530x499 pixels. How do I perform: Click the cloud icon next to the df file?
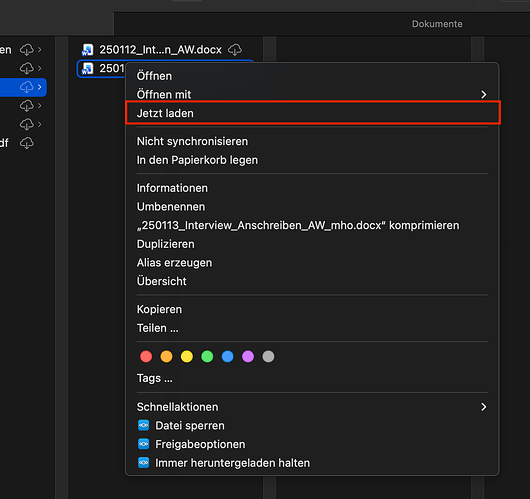[27, 143]
